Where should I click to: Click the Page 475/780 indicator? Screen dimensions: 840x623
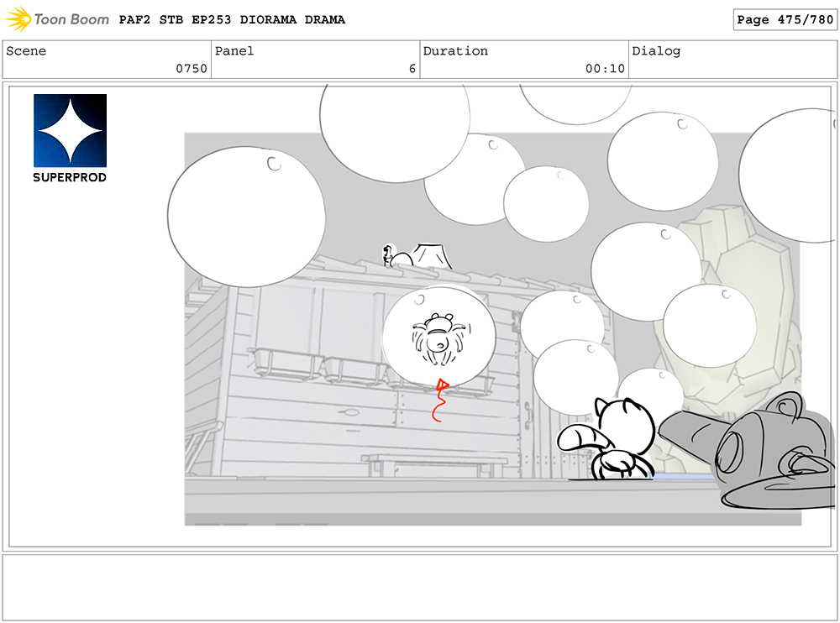click(x=785, y=20)
